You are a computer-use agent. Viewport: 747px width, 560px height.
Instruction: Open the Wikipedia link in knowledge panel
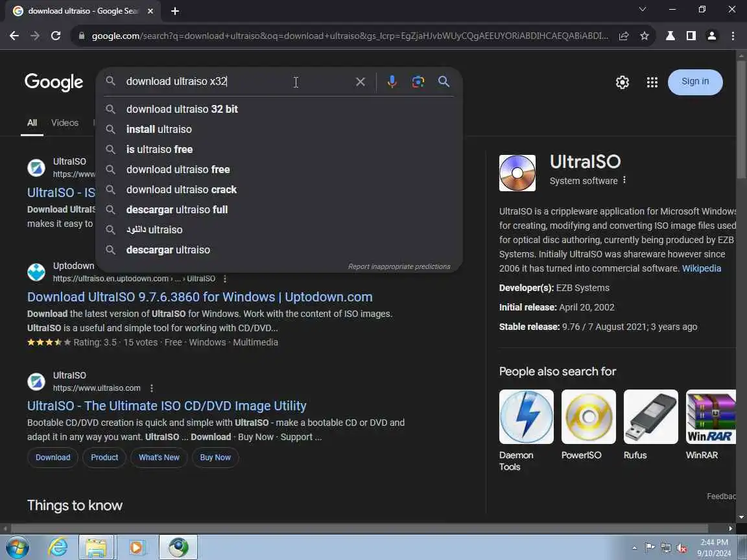point(701,268)
